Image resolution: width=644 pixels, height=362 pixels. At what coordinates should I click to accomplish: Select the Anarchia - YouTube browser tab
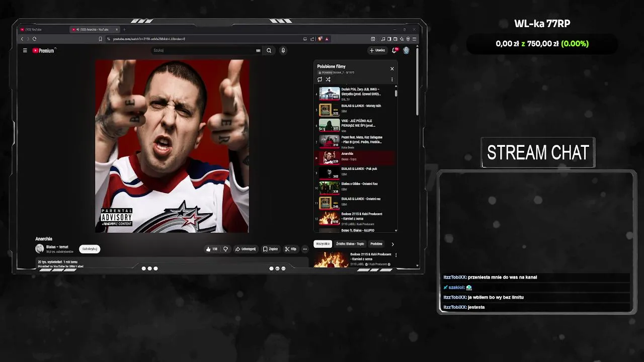point(95,29)
